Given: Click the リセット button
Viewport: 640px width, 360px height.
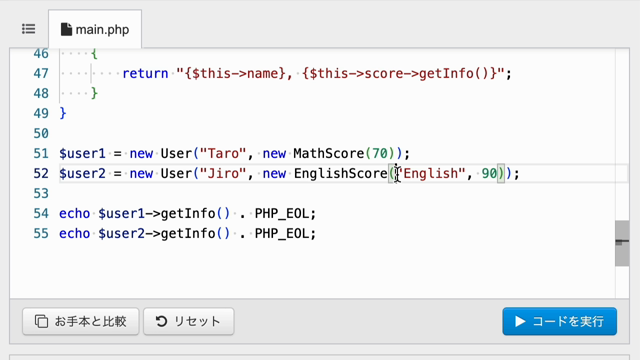Looking at the screenshot, I should (189, 321).
